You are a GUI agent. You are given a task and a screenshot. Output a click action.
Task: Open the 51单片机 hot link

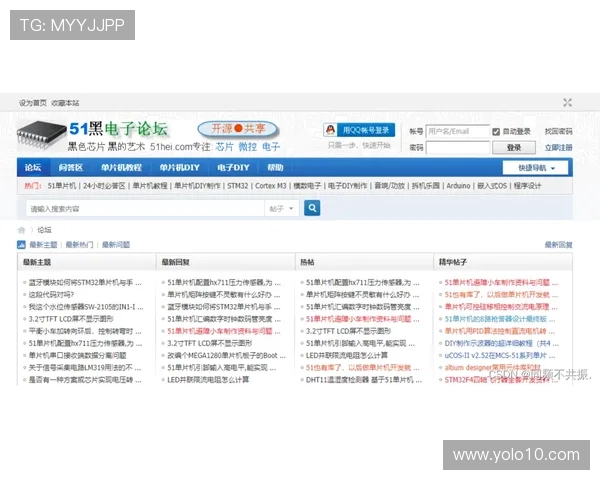pyautogui.click(x=62, y=186)
